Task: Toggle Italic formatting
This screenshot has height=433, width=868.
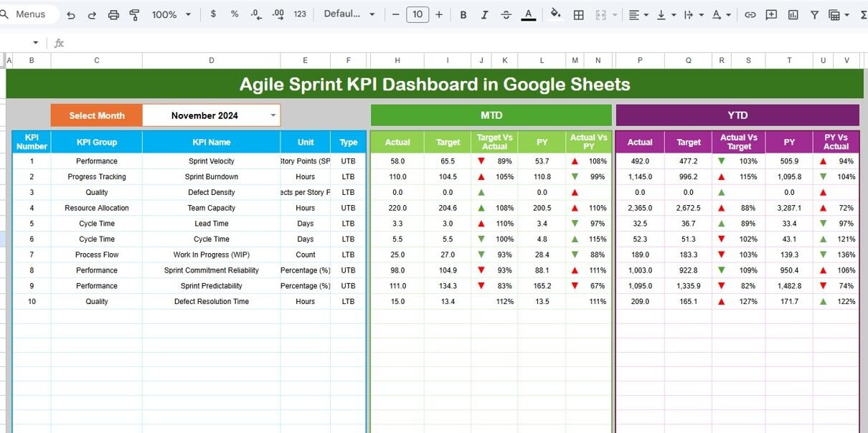Action: 485,14
